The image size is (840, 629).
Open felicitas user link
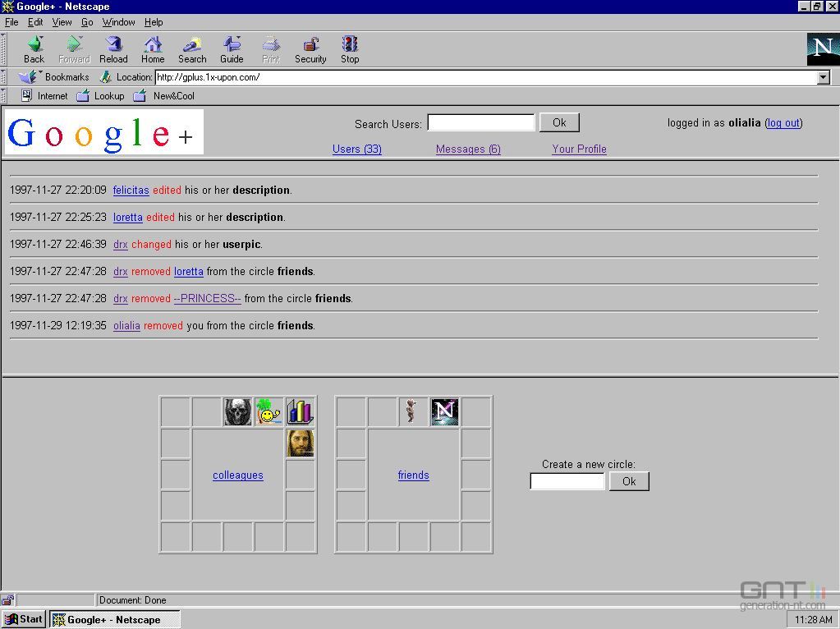point(131,191)
